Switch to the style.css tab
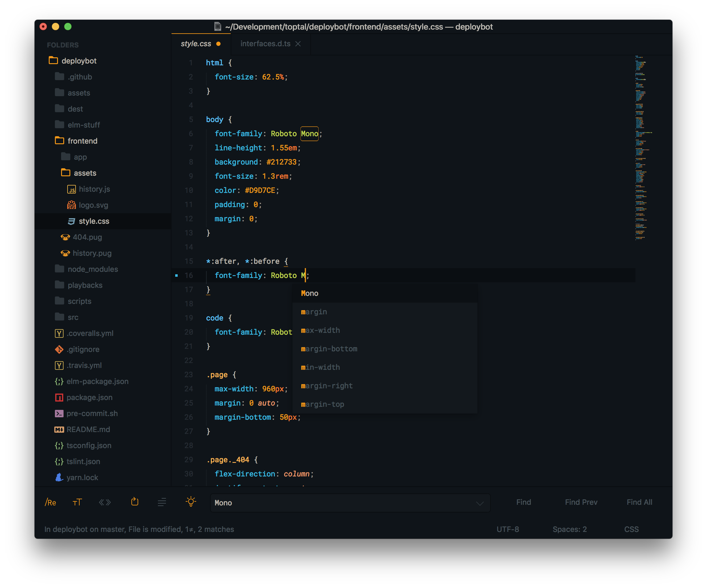The image size is (707, 588). click(x=196, y=44)
